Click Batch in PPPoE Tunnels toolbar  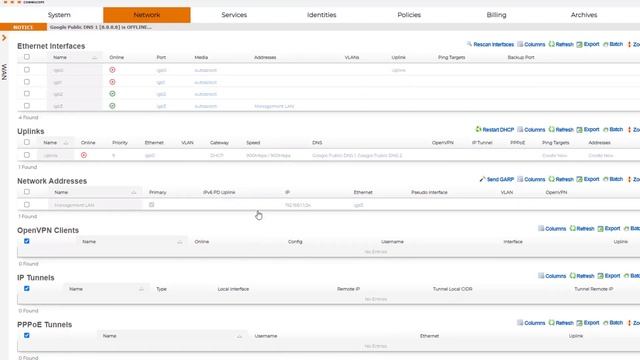click(613, 323)
